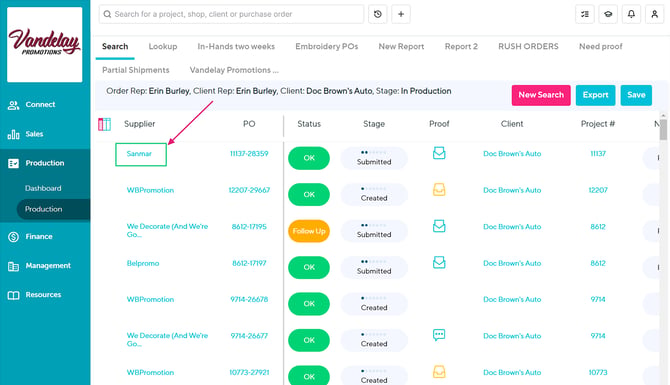
Task: Open notifications bell icon
Action: pos(631,14)
